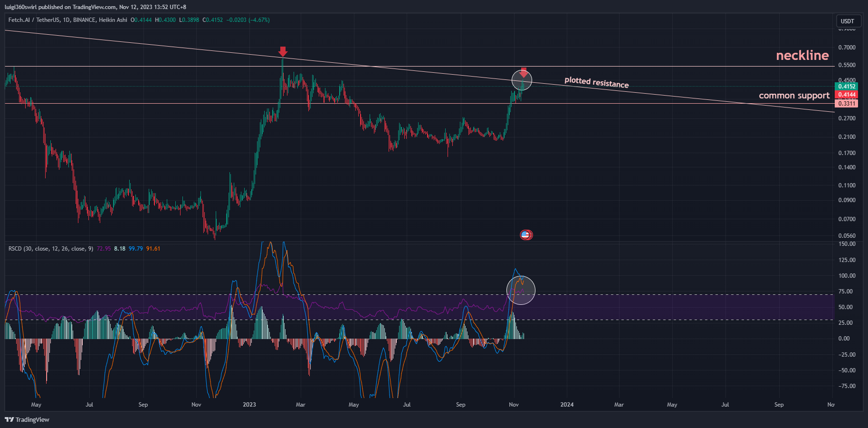
Task: Click the 0.1400 price axis label
Action: [847, 167]
